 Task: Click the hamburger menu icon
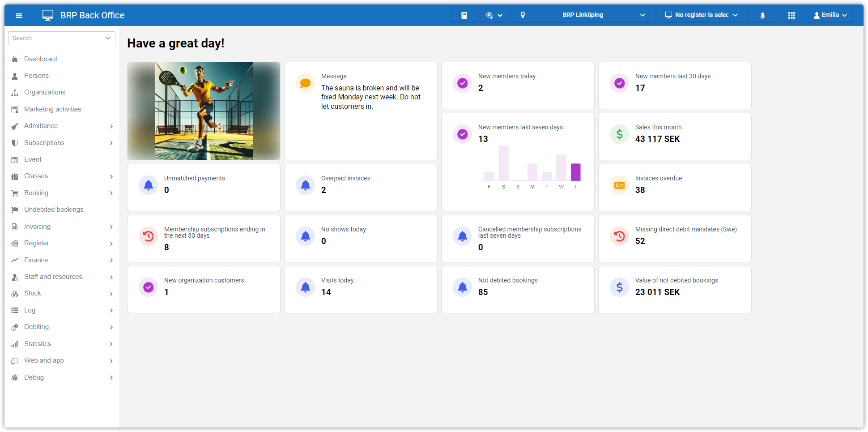click(x=19, y=16)
